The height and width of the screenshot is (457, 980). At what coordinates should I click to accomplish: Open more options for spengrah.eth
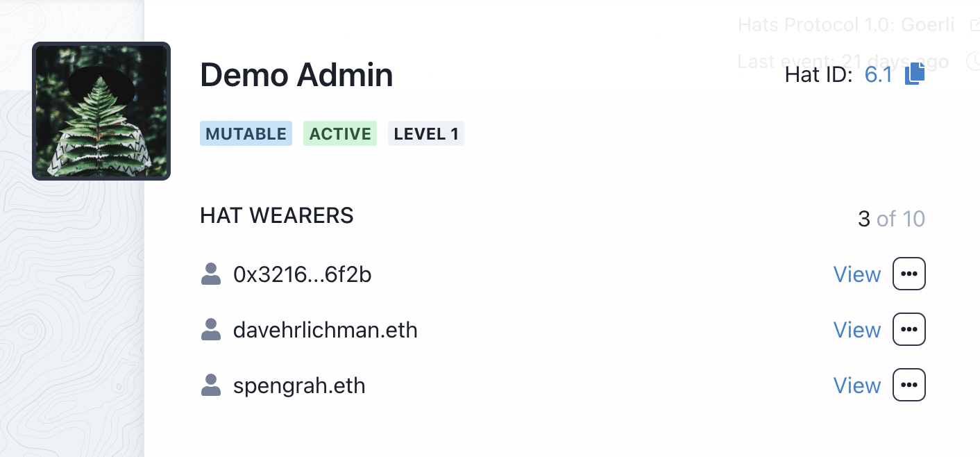click(x=909, y=385)
